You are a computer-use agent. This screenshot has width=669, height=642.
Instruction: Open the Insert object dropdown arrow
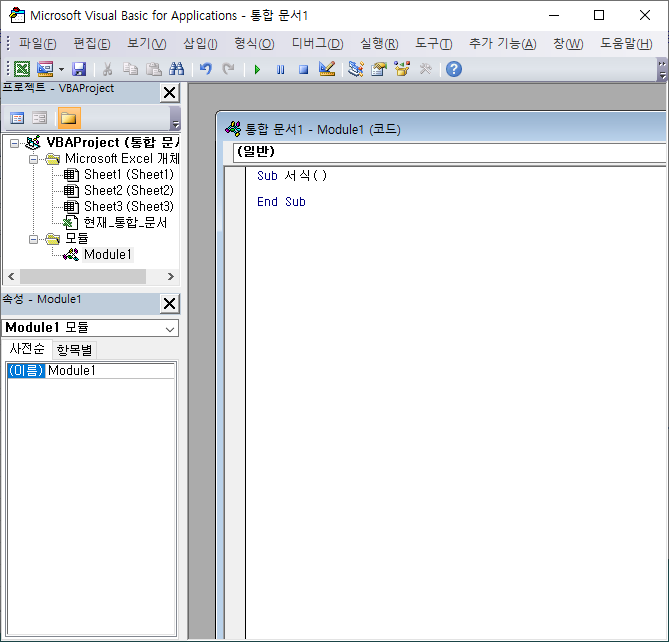61,69
